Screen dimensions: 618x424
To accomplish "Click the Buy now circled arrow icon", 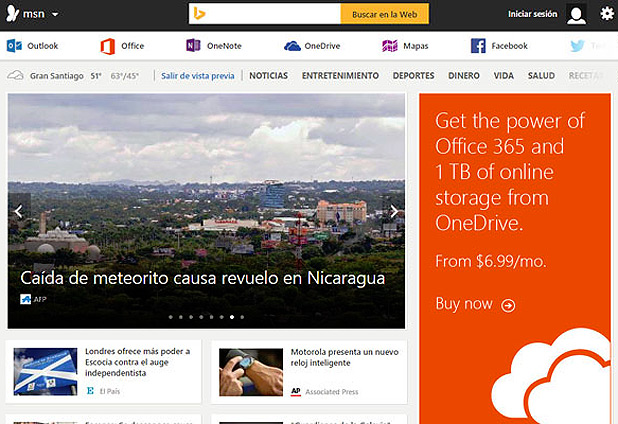I will pyautogui.click(x=508, y=305).
